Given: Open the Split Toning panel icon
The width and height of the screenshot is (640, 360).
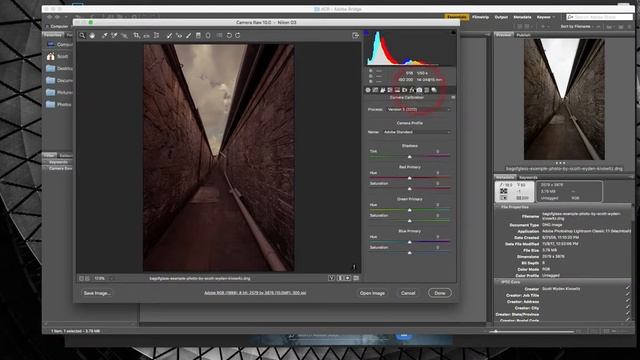Looking at the screenshot, I should (x=397, y=90).
